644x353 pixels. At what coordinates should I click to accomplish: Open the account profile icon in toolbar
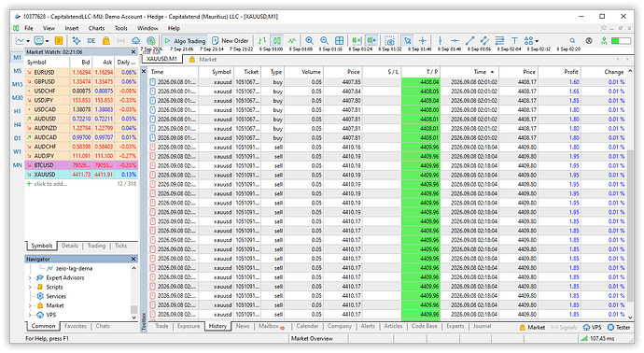[589, 41]
